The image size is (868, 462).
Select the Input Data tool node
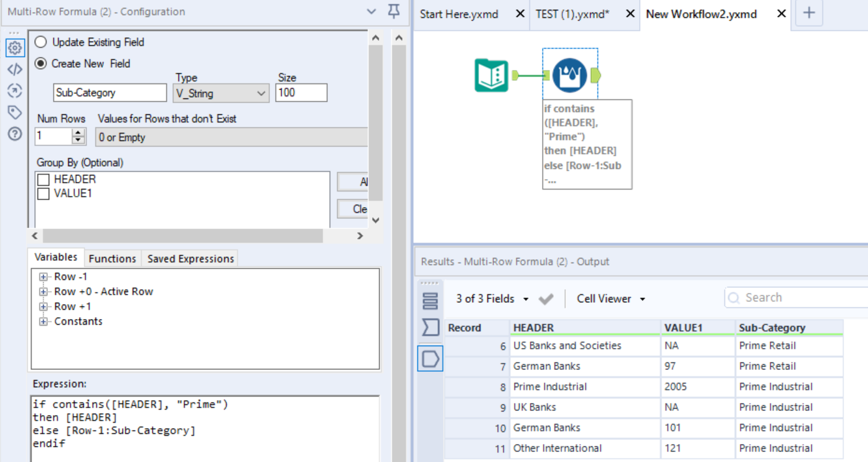[x=492, y=75]
